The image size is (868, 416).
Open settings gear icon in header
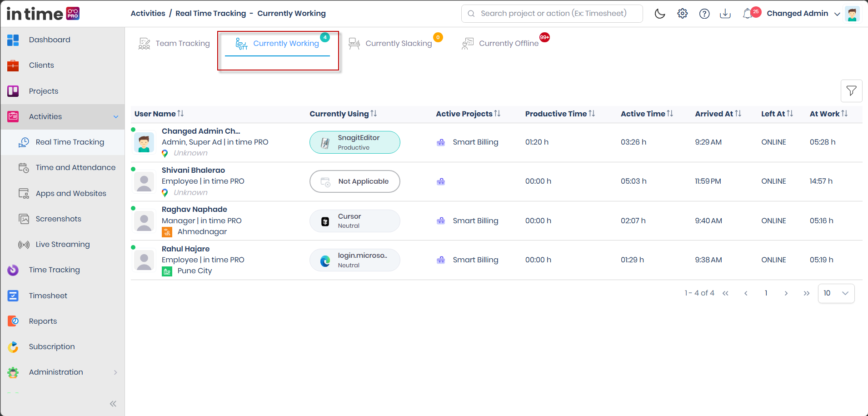point(682,14)
